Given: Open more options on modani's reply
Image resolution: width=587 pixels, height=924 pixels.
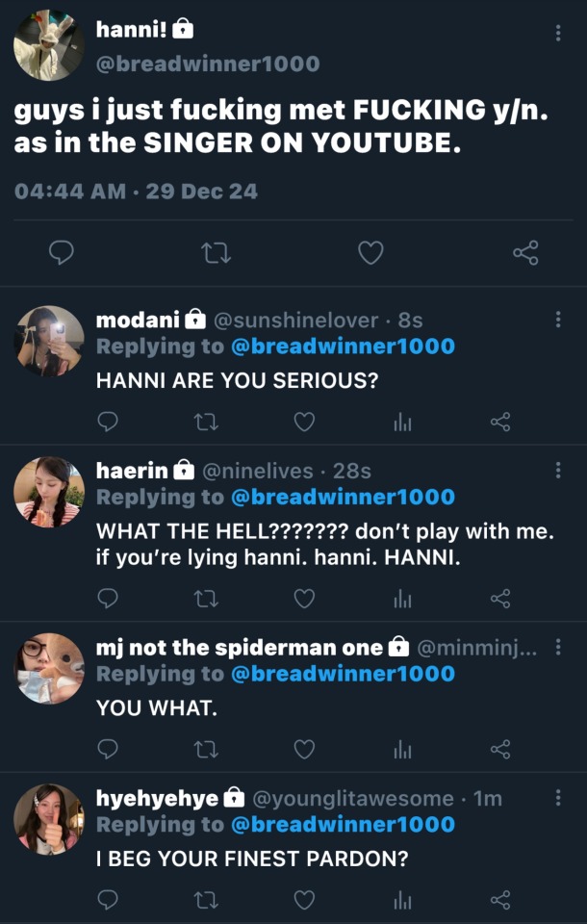Looking at the screenshot, I should (558, 320).
